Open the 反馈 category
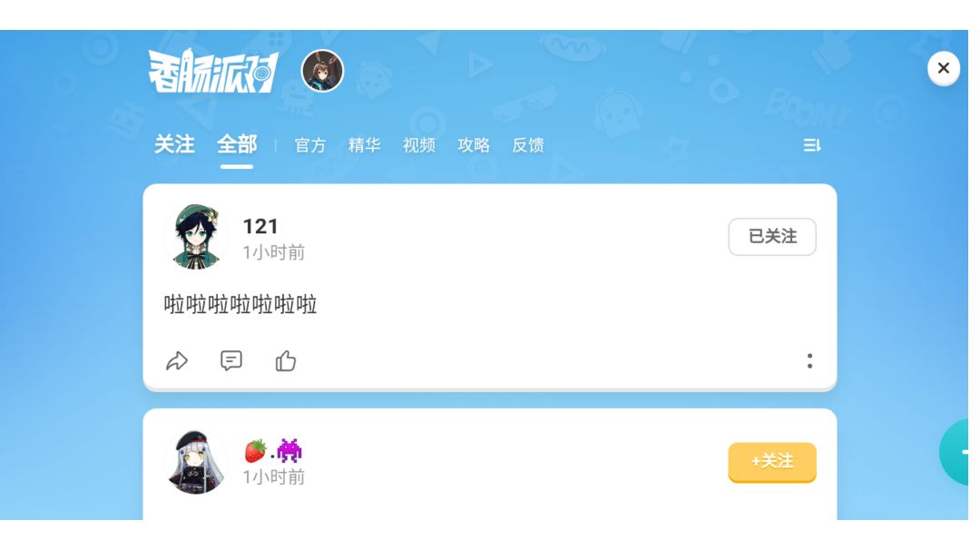Screen dimensions: 980x550 pos(528,145)
